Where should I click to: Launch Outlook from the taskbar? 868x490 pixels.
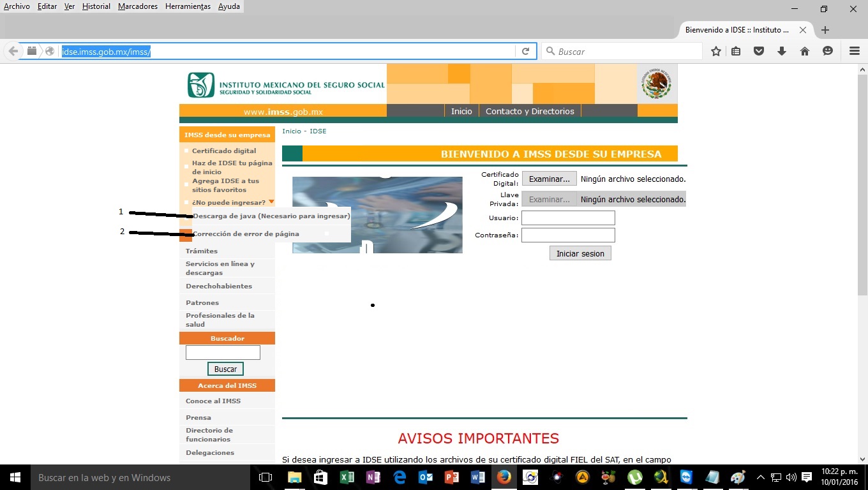(x=426, y=477)
